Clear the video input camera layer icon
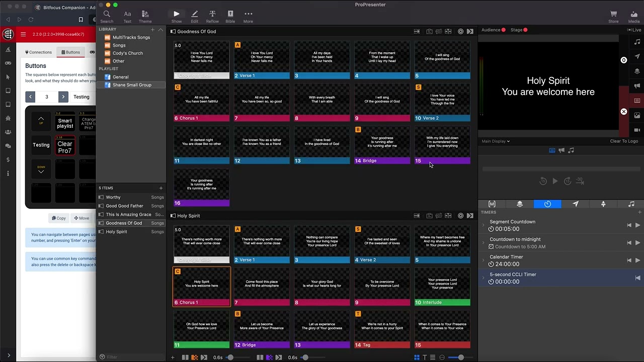644x362 pixels. (x=637, y=130)
